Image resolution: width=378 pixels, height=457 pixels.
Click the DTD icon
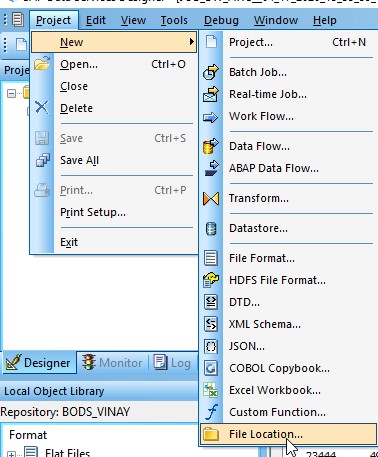pyautogui.click(x=211, y=302)
